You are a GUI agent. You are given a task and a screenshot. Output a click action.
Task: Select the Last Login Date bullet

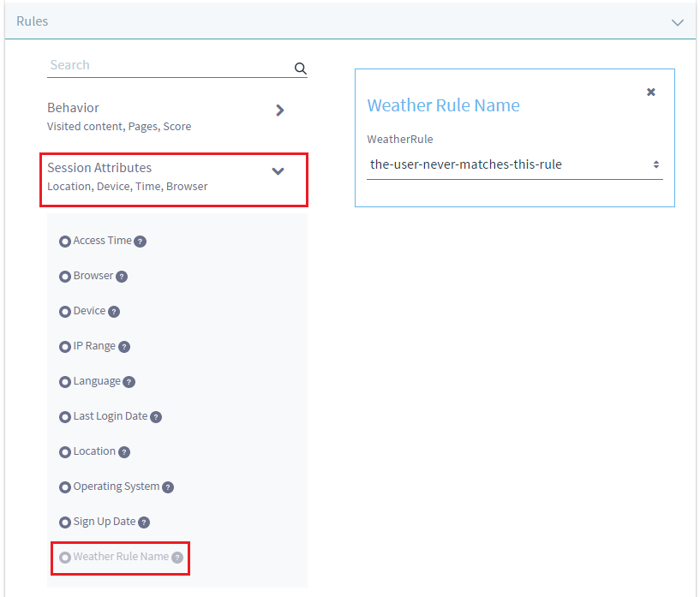point(65,417)
